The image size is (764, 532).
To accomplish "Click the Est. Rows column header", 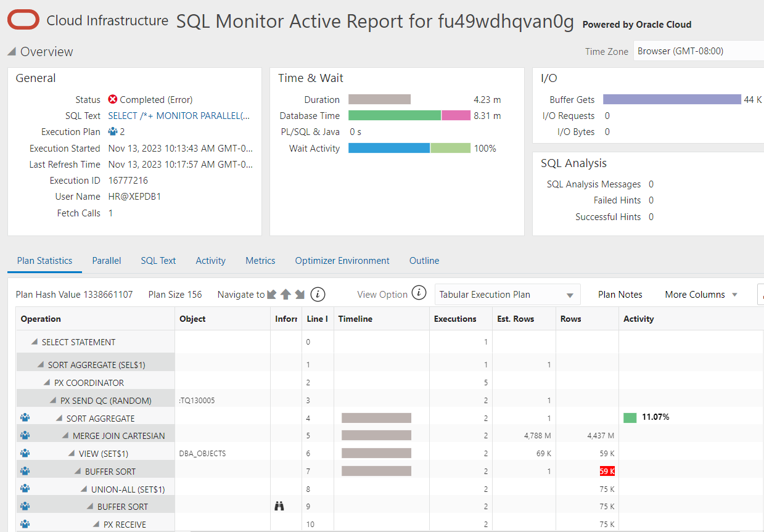I will [515, 319].
